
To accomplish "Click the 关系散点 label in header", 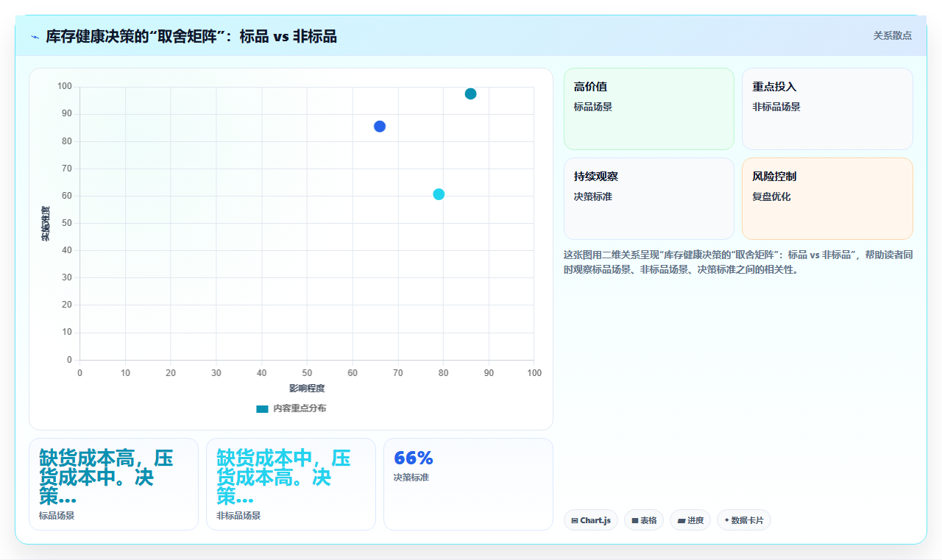I will coord(893,35).
